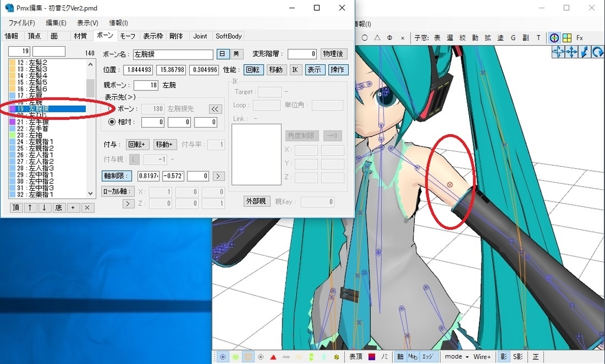Click the Fx effects button
The width and height of the screenshot is (605, 364).
[580, 38]
